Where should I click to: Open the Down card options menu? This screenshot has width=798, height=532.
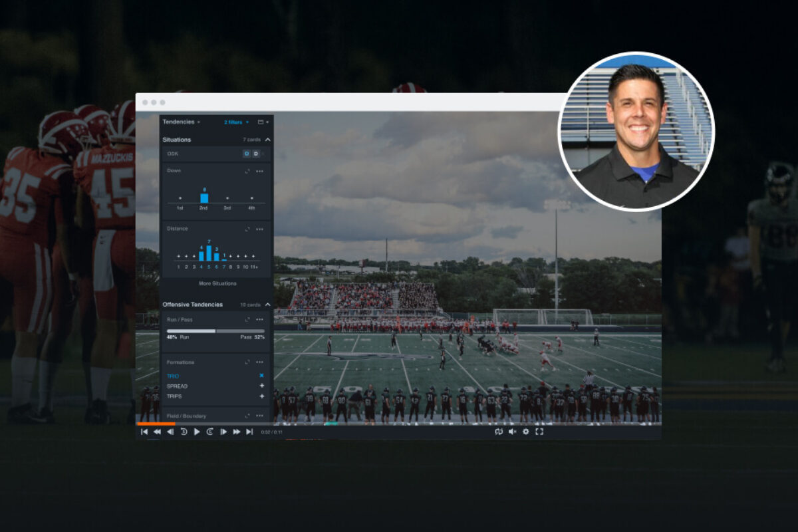(x=259, y=171)
